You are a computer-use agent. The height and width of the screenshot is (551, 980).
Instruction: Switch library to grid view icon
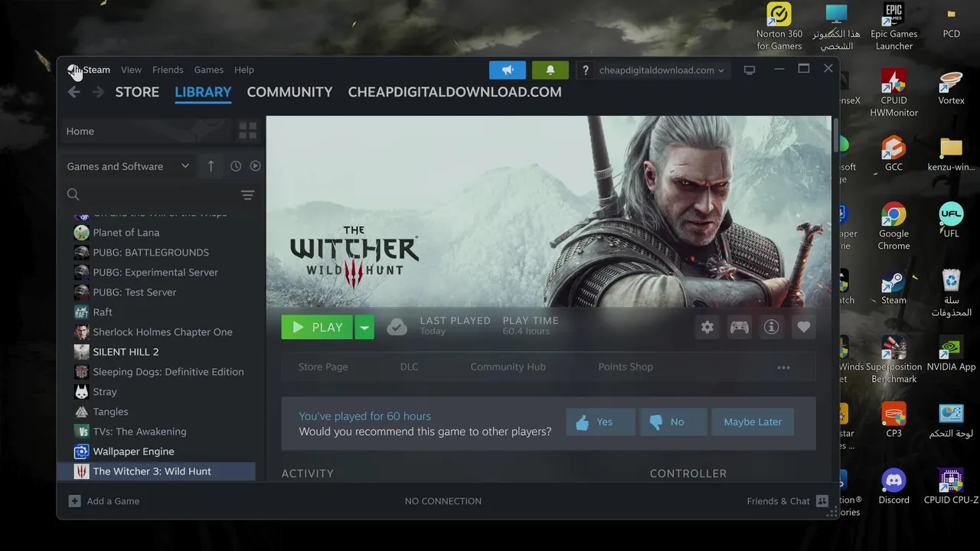pyautogui.click(x=247, y=131)
